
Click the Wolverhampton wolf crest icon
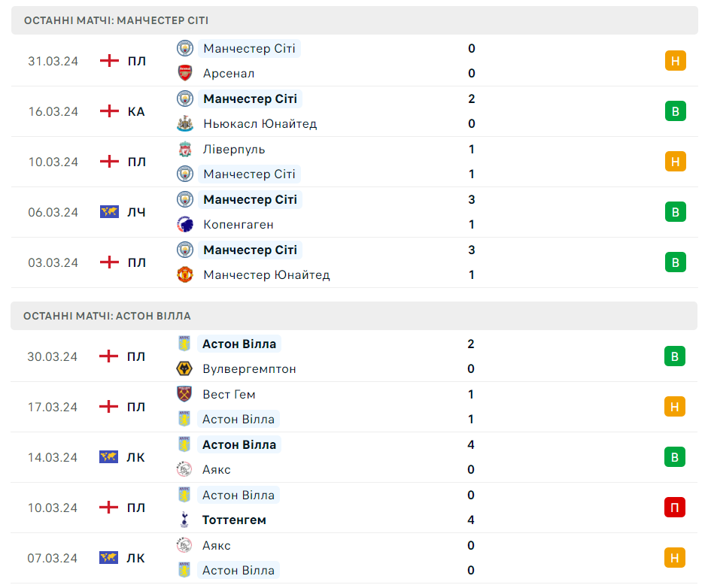tap(184, 368)
